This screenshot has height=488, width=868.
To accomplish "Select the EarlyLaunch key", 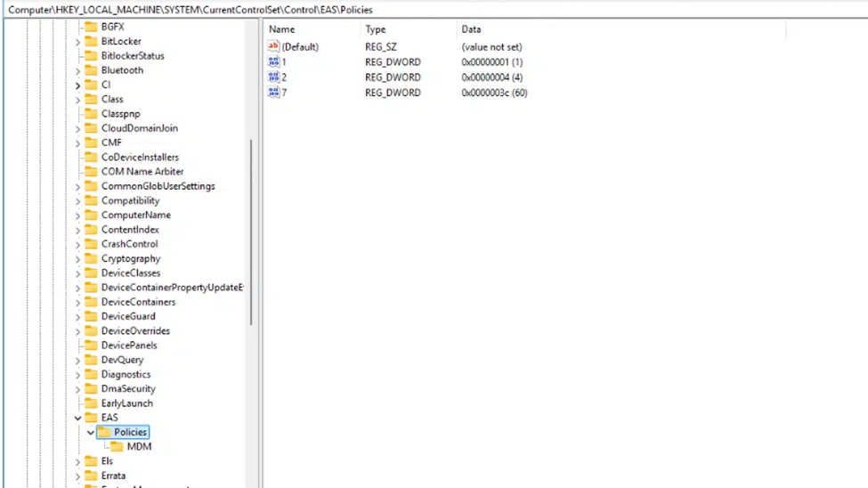I will click(x=126, y=403).
